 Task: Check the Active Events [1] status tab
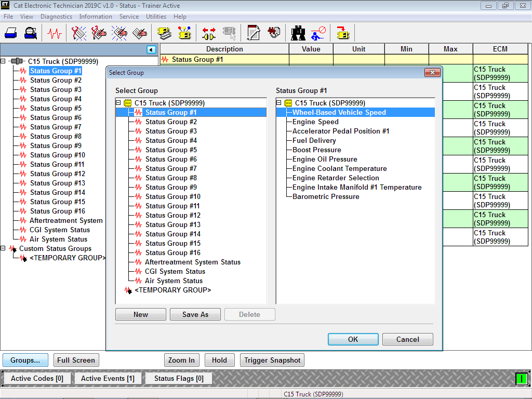tap(108, 378)
